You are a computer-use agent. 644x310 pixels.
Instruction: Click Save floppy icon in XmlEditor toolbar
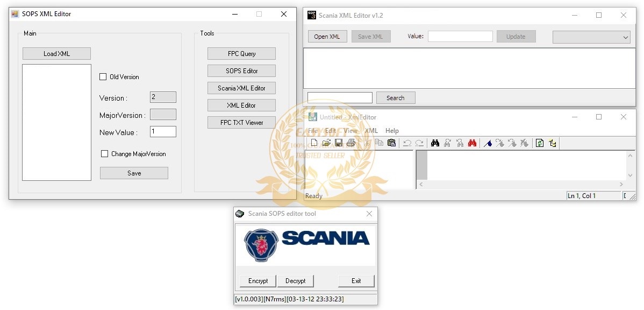[x=339, y=143]
